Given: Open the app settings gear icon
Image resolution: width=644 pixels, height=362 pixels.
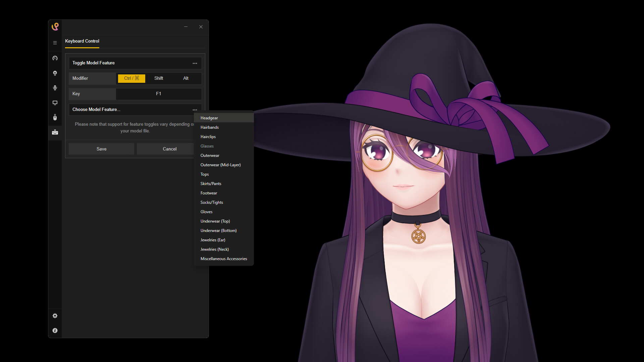Looking at the screenshot, I should click(55, 315).
